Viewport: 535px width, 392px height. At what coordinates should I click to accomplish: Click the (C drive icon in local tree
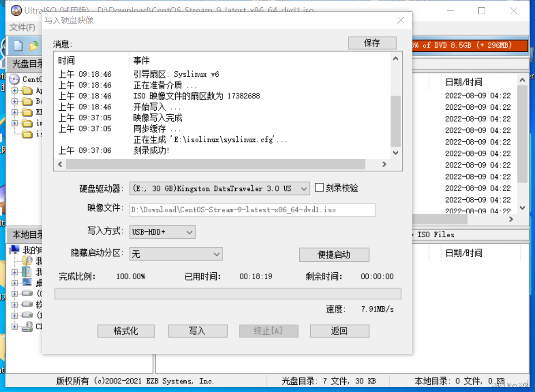click(27, 294)
